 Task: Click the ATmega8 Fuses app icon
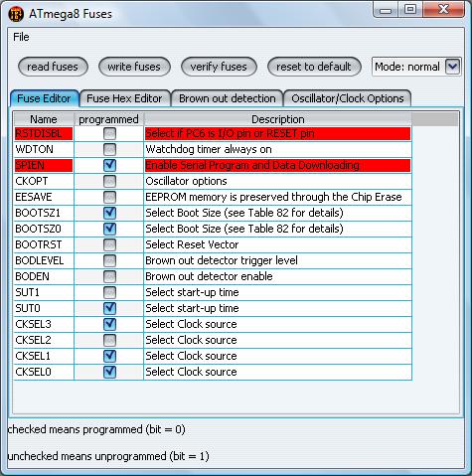tap(16, 14)
